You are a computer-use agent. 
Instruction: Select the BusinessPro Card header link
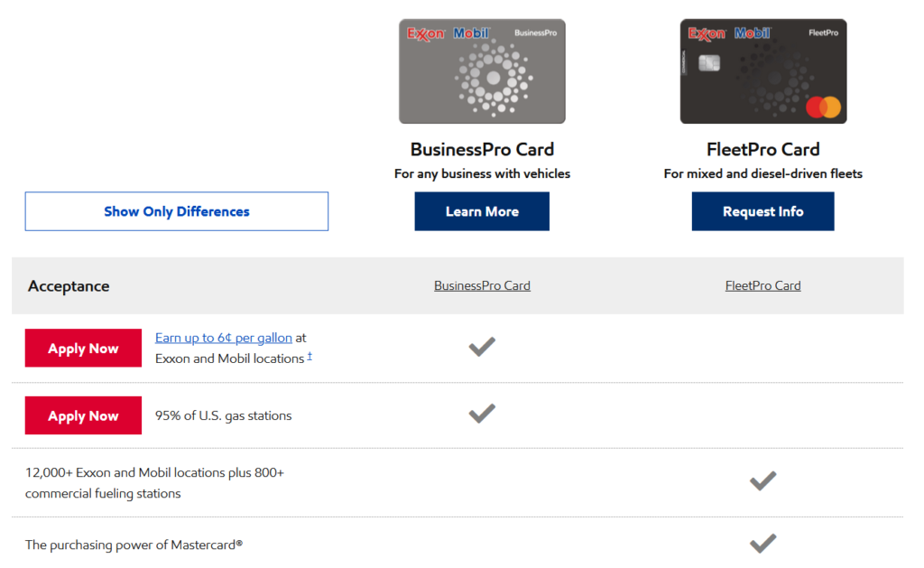tap(482, 285)
